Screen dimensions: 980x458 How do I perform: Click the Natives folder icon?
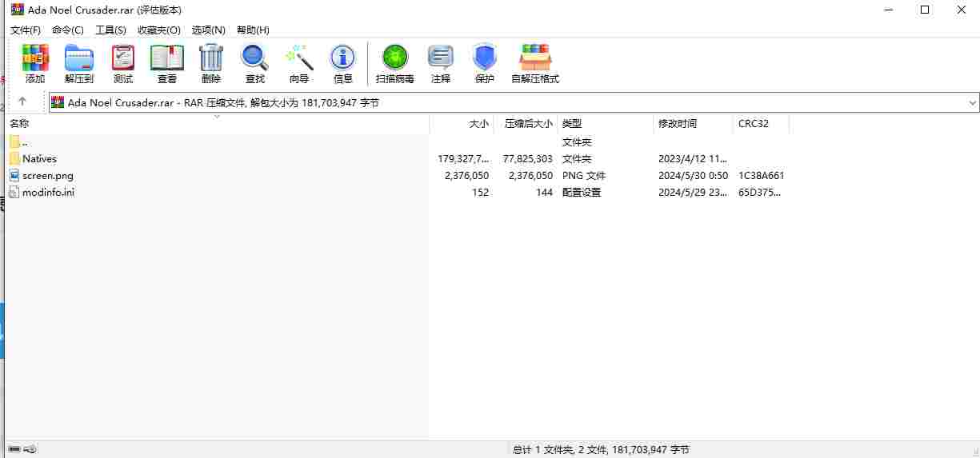[x=14, y=158]
